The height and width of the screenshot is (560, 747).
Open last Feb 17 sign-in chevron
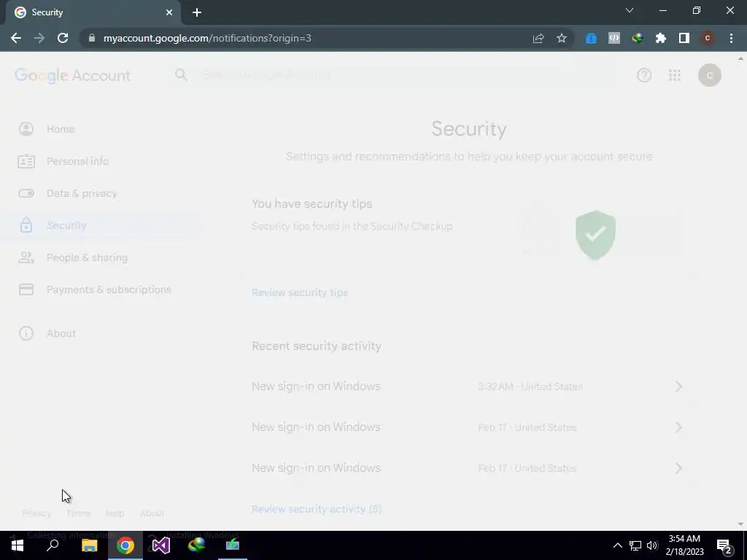pos(678,468)
